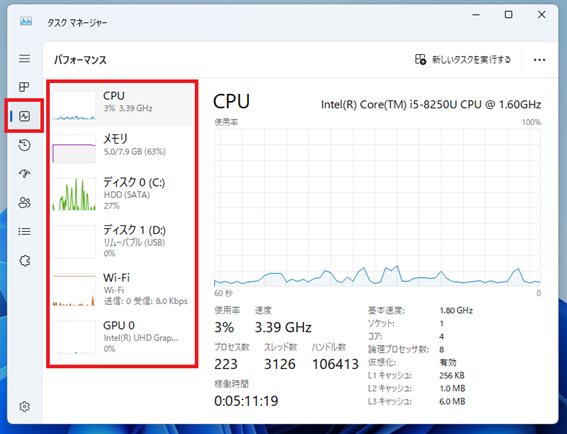
Task: Select ディスク 1 (D:) item
Action: point(122,241)
